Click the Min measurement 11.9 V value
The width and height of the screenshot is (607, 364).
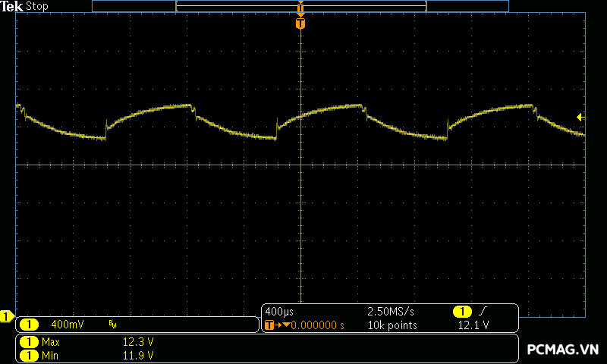coord(138,355)
